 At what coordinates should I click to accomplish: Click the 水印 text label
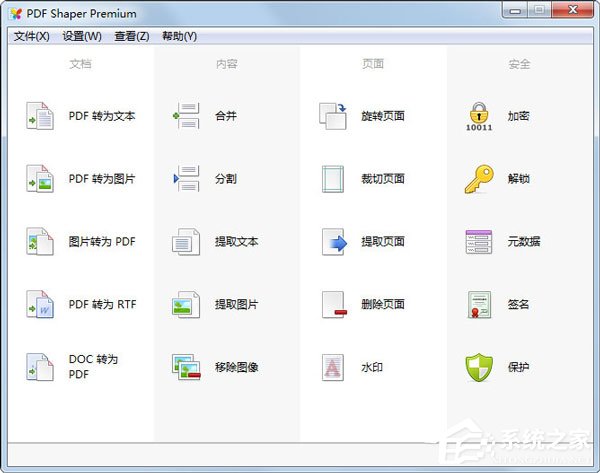[x=372, y=367]
